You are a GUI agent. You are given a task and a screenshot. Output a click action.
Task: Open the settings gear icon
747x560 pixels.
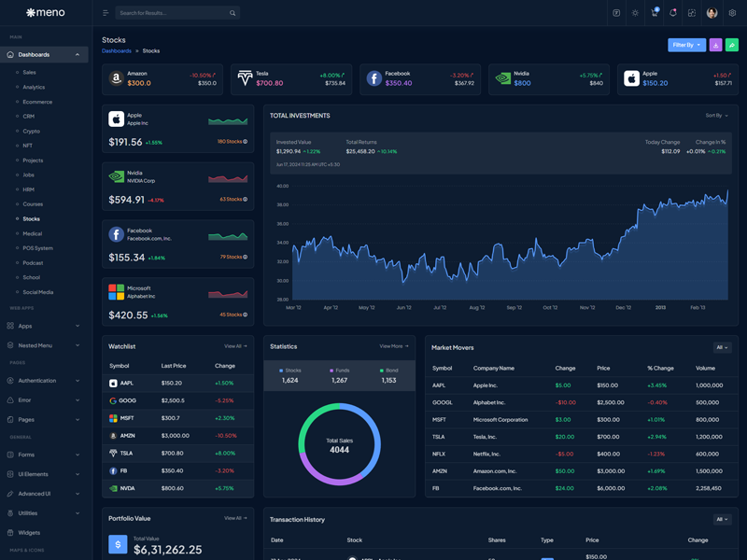[732, 13]
